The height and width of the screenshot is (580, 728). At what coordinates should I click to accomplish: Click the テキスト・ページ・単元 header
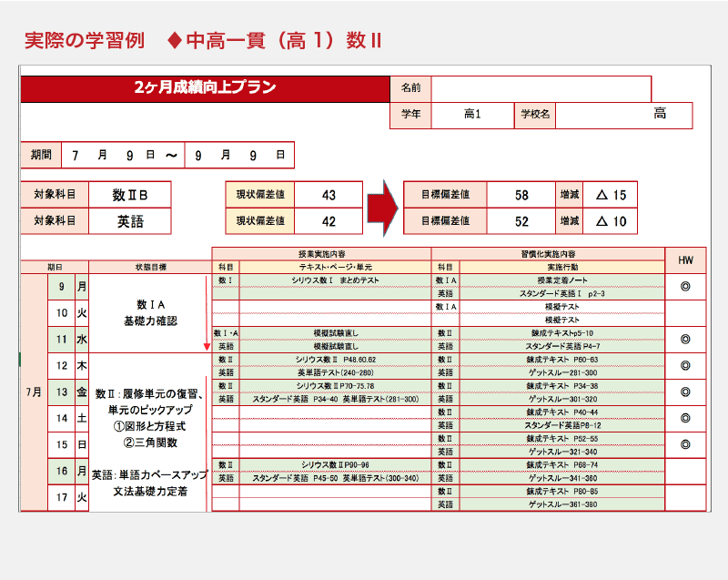pos(335,267)
